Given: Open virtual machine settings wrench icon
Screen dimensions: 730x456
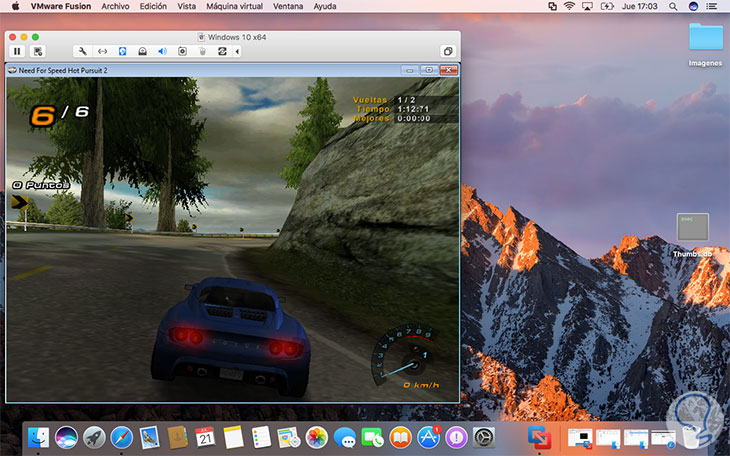Looking at the screenshot, I should pos(82,51).
